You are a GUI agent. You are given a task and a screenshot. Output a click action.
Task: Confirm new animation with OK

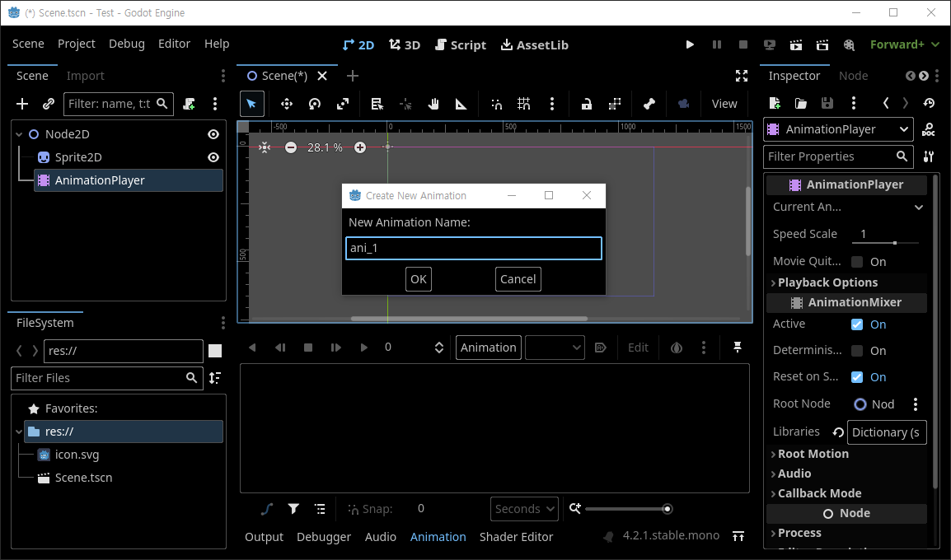(x=419, y=279)
